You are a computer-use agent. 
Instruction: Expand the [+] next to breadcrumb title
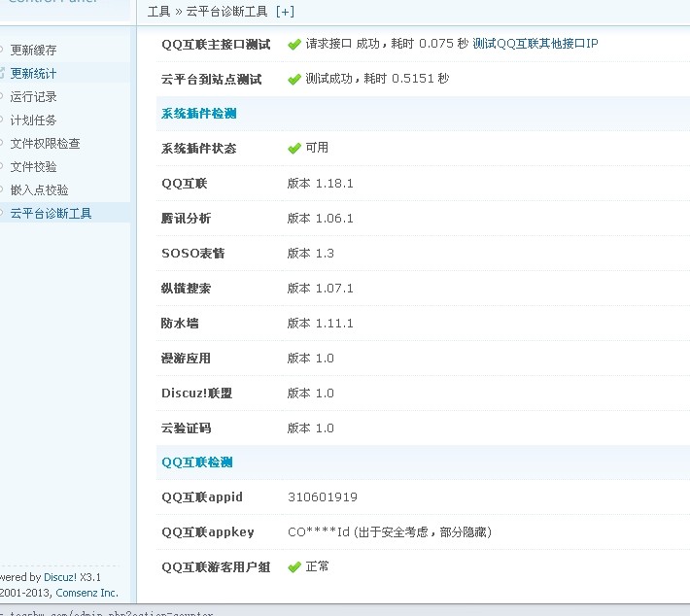[x=285, y=12]
